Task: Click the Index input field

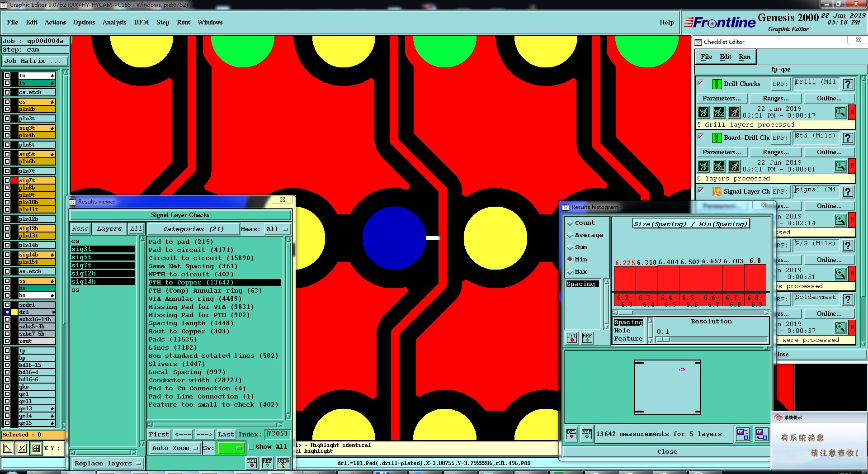Action: coord(278,434)
